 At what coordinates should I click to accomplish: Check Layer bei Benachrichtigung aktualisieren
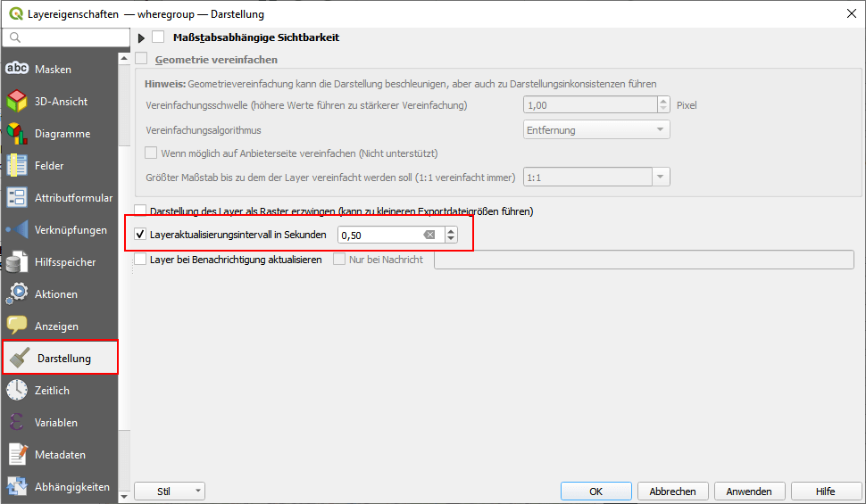[x=140, y=260]
